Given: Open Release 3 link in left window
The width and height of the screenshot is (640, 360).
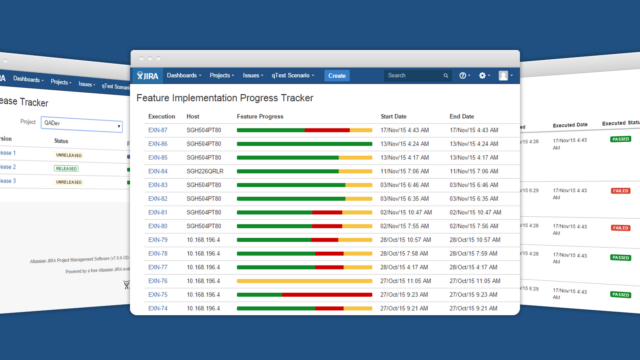Looking at the screenshot, I should pyautogui.click(x=8, y=181).
